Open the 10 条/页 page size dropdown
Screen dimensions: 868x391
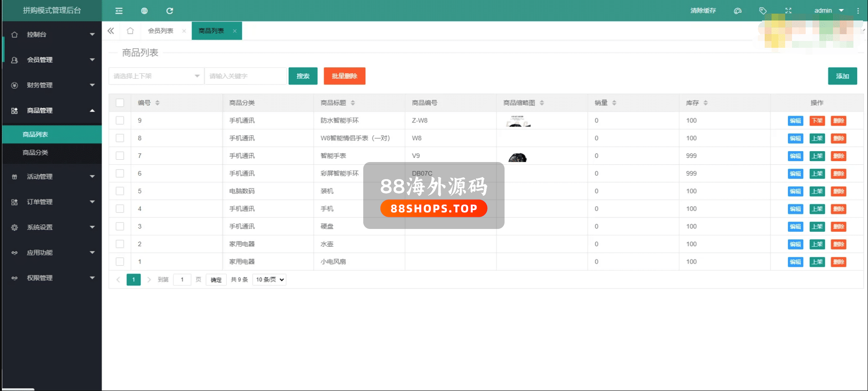[x=269, y=279]
